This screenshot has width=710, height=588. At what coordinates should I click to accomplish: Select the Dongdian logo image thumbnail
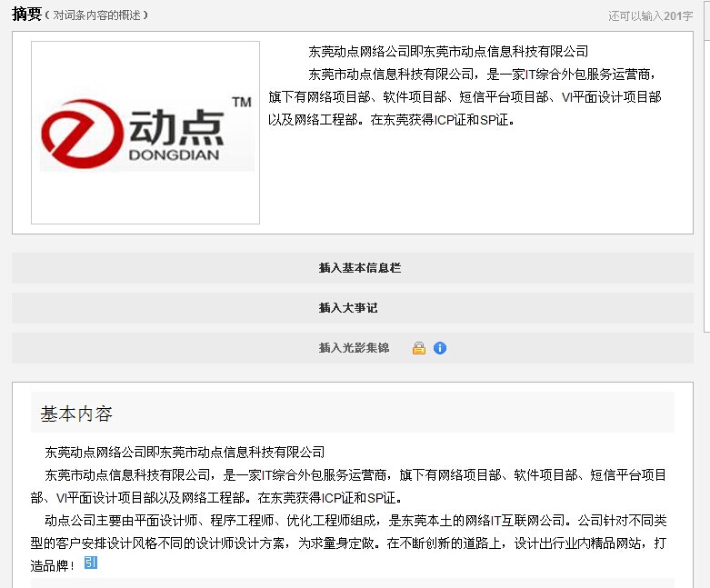coord(145,133)
